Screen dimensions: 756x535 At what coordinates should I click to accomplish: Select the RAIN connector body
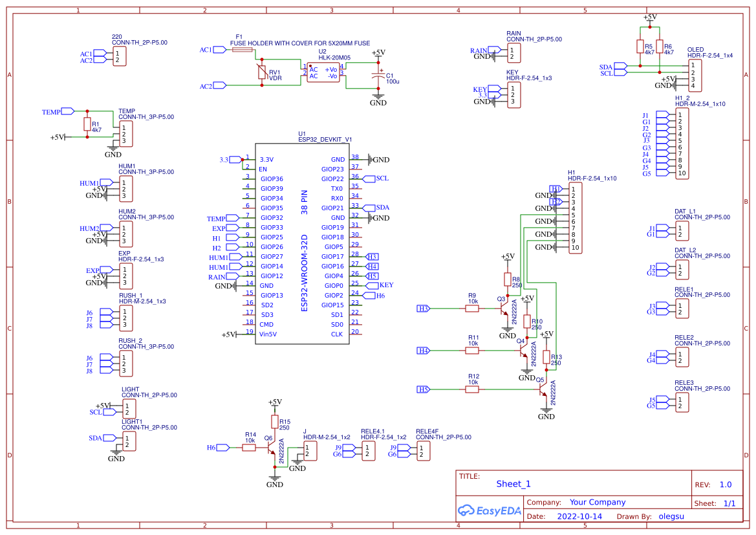coord(514,53)
